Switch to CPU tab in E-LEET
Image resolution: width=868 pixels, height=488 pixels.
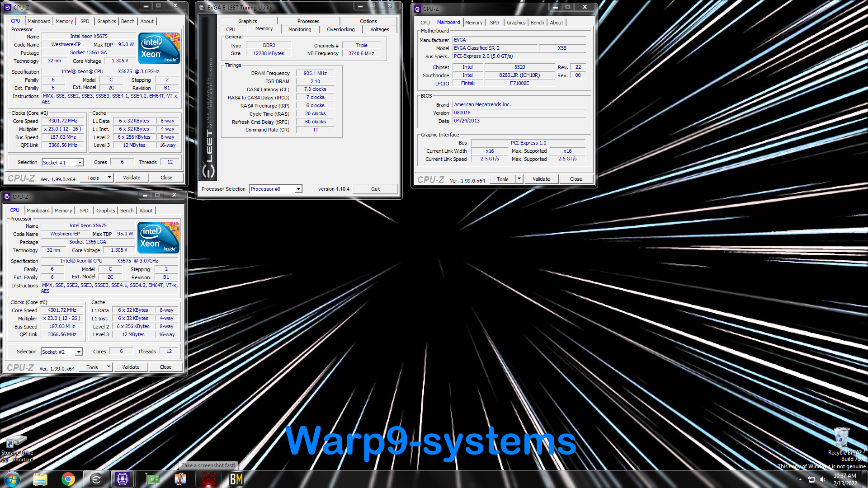coord(231,29)
